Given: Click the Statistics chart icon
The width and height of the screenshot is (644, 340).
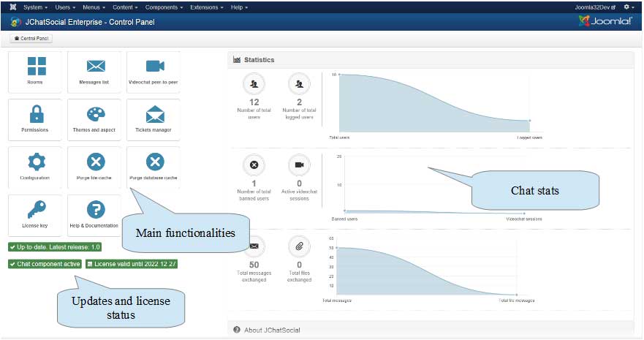Looking at the screenshot, I should tap(237, 59).
